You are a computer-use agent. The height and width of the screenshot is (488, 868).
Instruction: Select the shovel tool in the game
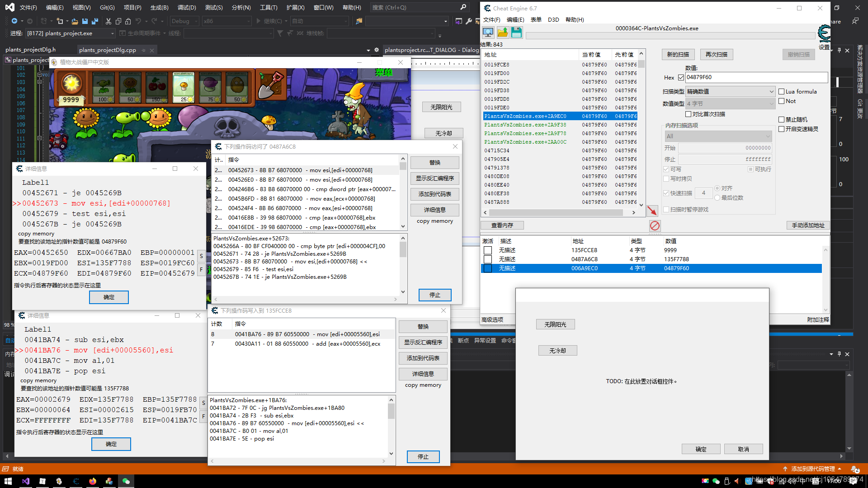271,86
